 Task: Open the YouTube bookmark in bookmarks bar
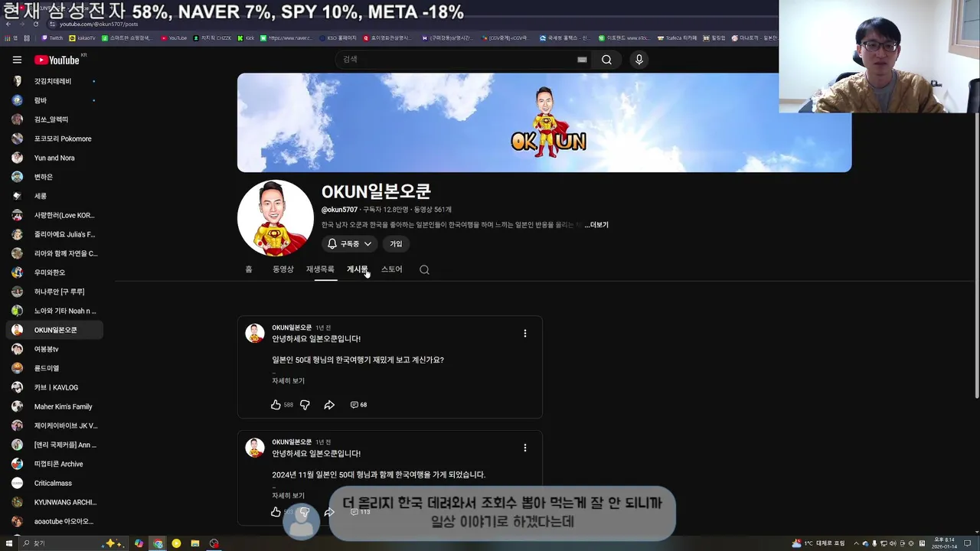pyautogui.click(x=174, y=37)
